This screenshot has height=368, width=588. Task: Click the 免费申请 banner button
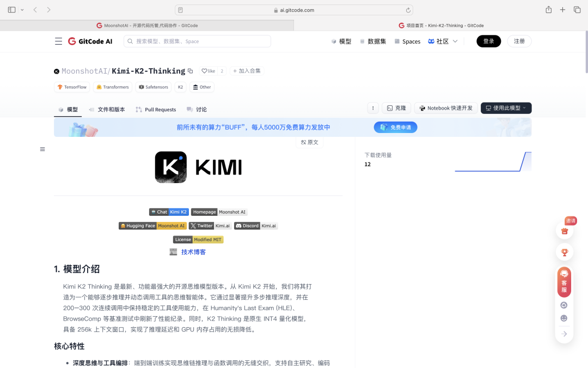coord(396,127)
